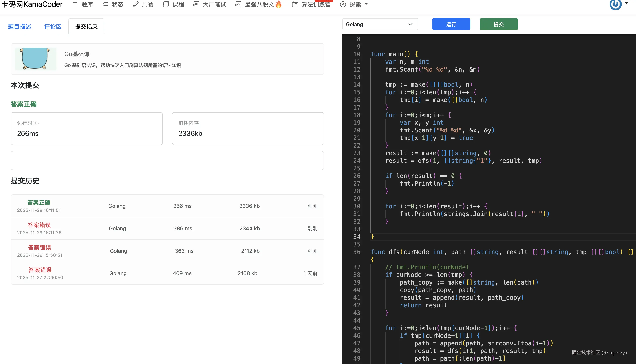Expand the account menu caret beside avatar
The height and width of the screenshot is (364, 636).
pyautogui.click(x=627, y=3)
